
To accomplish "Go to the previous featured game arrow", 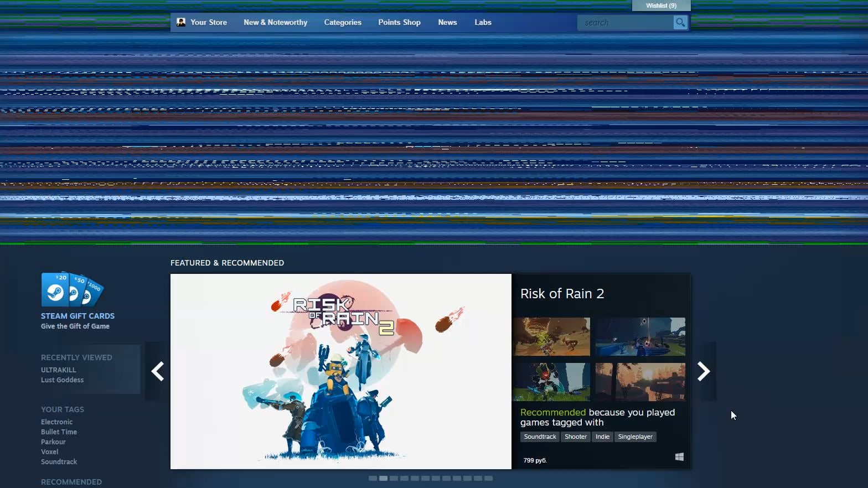I will 158,371.
